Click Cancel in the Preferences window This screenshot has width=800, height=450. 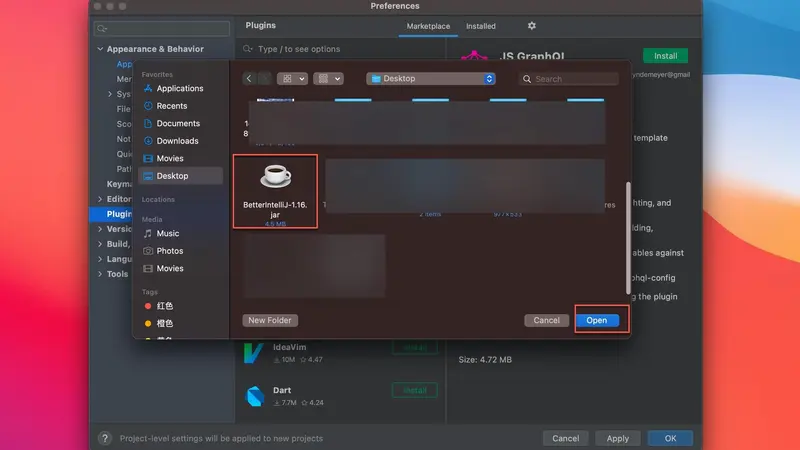point(565,438)
